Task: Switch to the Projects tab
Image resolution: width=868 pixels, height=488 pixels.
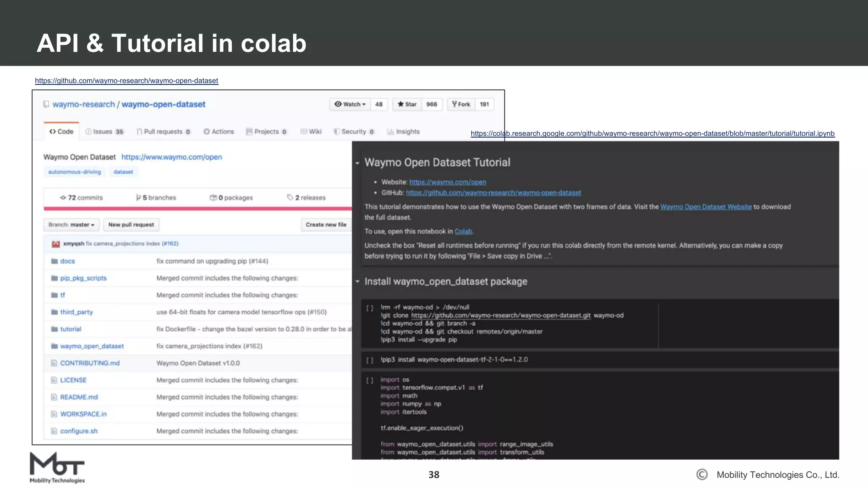Action: coord(267,132)
